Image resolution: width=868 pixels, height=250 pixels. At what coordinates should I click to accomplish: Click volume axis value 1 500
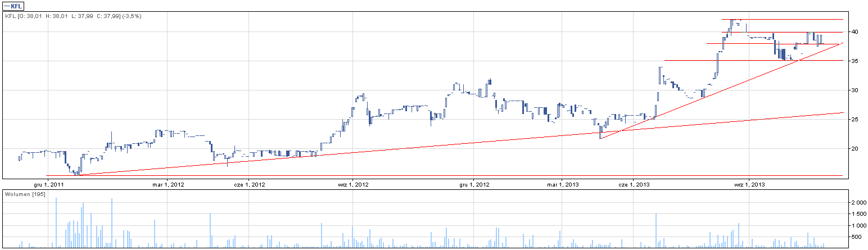tap(858, 214)
